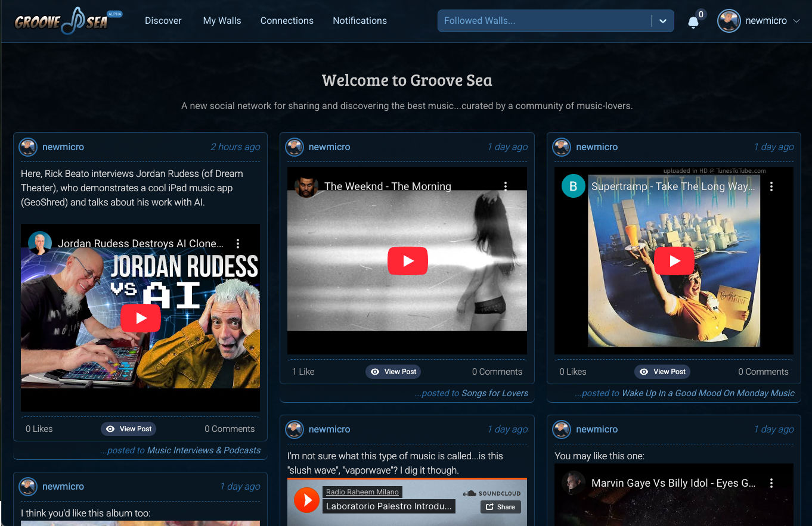Click 0 Likes on the Supertramp post
Screen dimensions: 812x526
(x=573, y=372)
